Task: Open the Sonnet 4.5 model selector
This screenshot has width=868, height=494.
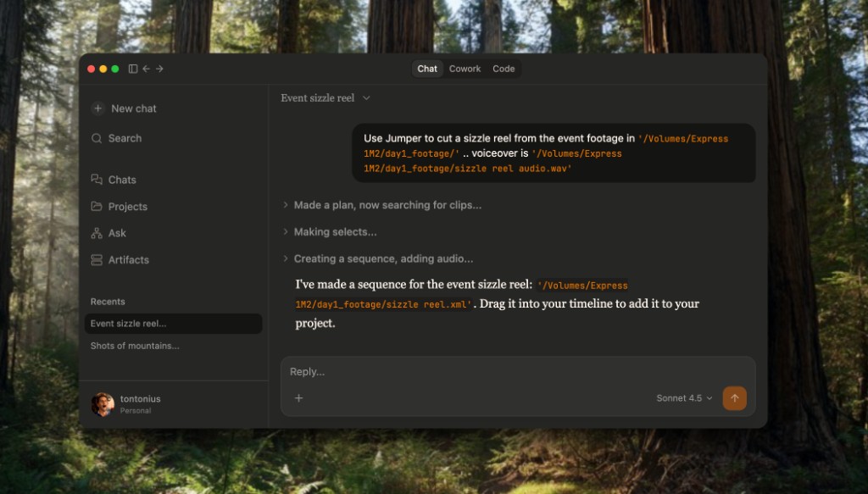Action: (x=684, y=398)
